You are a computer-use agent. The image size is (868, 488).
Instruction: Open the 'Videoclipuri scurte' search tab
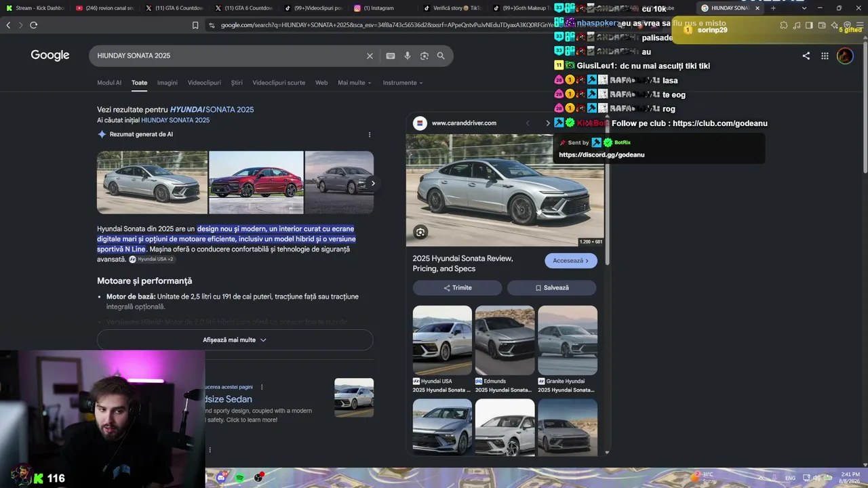pyautogui.click(x=279, y=83)
